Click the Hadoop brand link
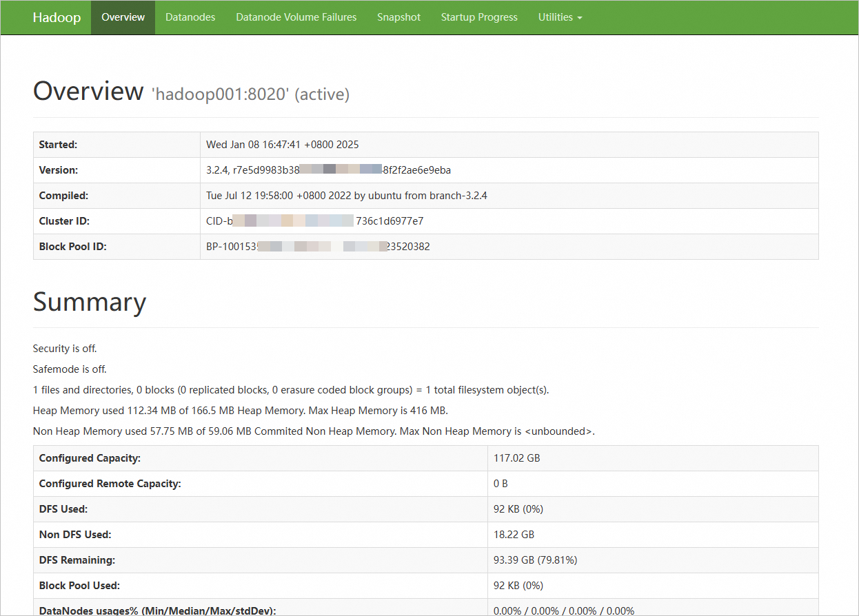 [x=57, y=17]
